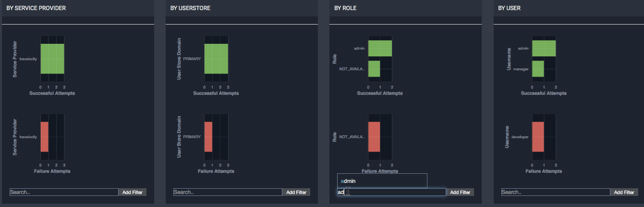The width and height of the screenshot is (644, 207).
Task: Click developer username red failure bar
Action: pyautogui.click(x=538, y=137)
